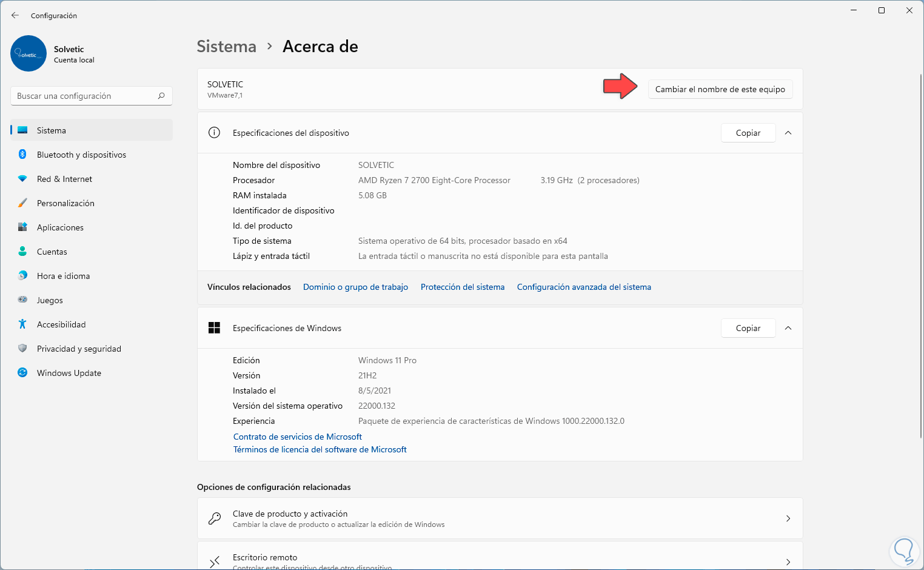Click the Hora e idioma clock icon
This screenshot has width=924, height=570.
[22, 276]
